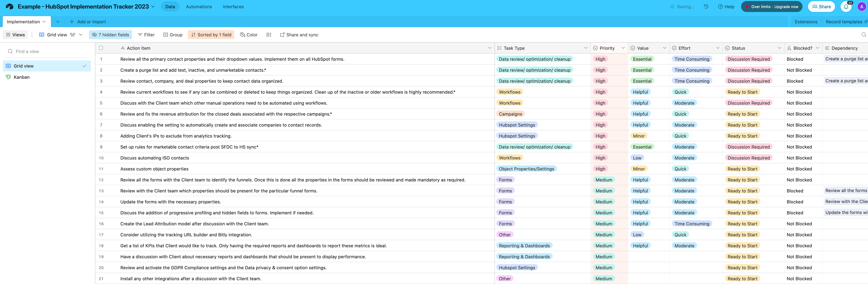Viewport: 868px width, 284px height.
Task: Click 'Discuss automating ISO contacts' action item
Action: point(155,158)
